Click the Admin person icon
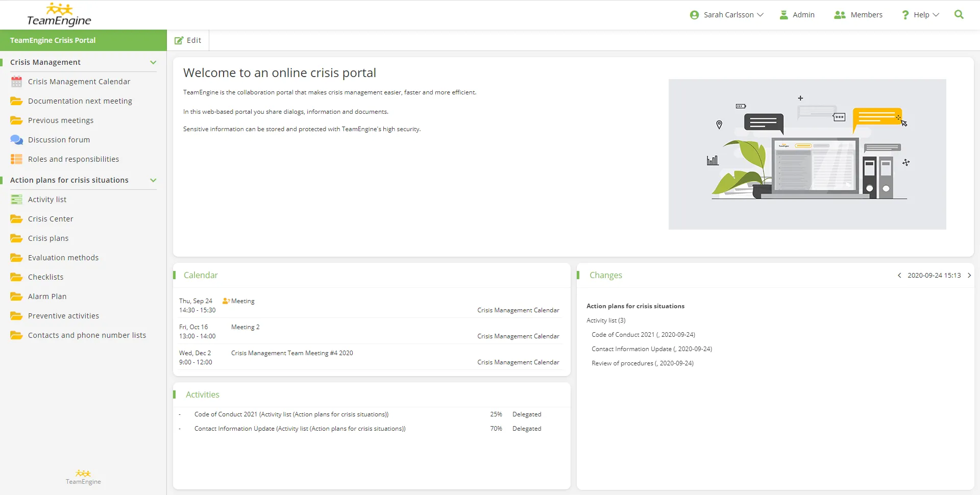Screen dimensions: 980x495 (784, 15)
